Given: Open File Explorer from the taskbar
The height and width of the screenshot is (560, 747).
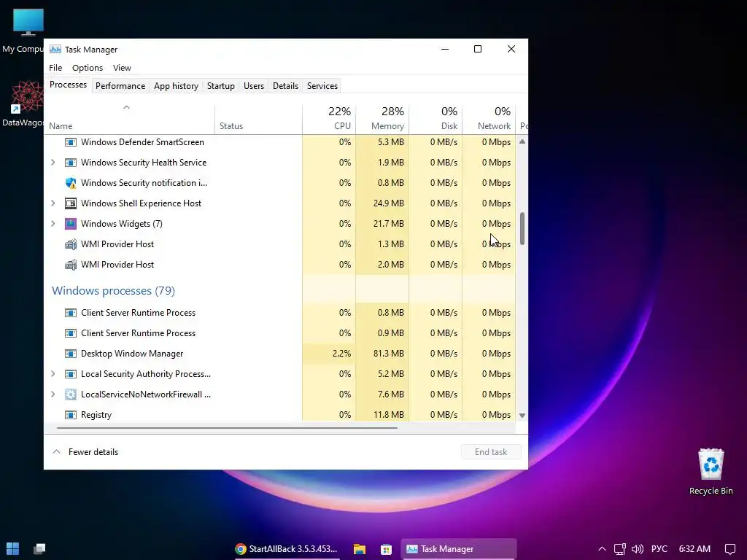Looking at the screenshot, I should pyautogui.click(x=359, y=548).
